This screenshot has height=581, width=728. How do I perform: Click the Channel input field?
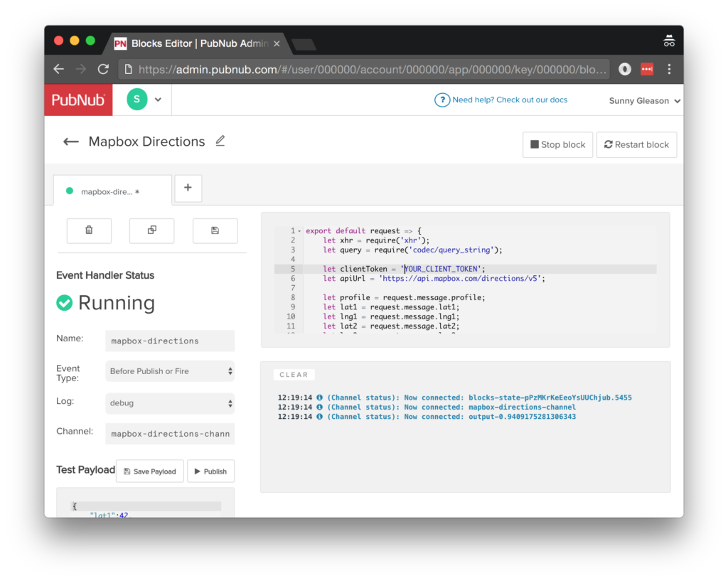169,434
